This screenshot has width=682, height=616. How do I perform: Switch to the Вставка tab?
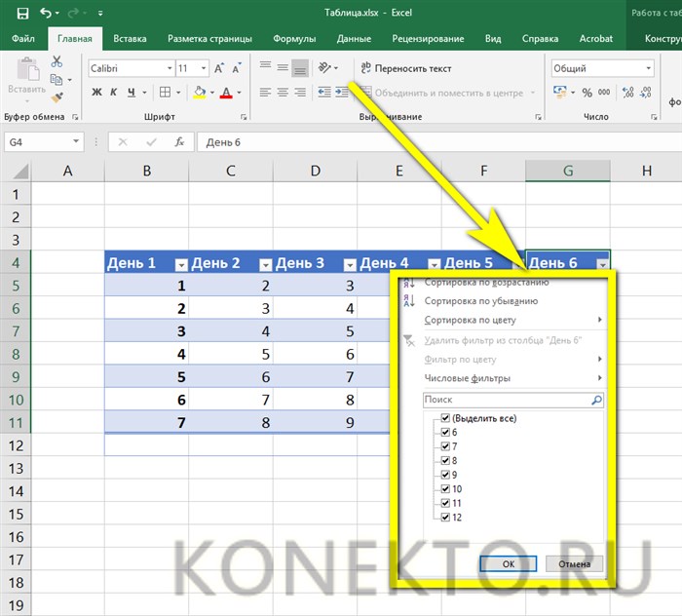pyautogui.click(x=130, y=39)
